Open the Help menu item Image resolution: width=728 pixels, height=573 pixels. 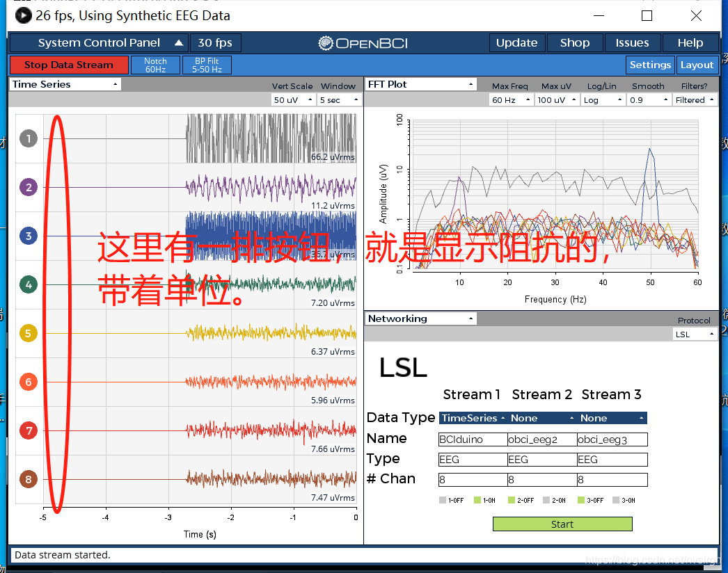click(x=690, y=42)
